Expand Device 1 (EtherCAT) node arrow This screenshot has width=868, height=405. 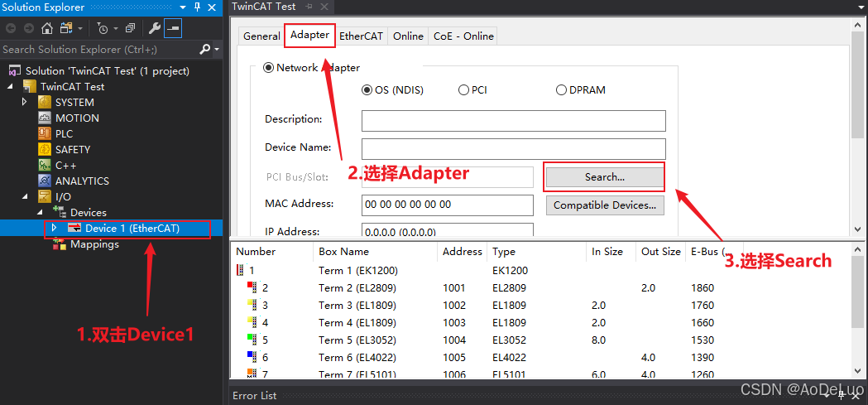point(55,228)
